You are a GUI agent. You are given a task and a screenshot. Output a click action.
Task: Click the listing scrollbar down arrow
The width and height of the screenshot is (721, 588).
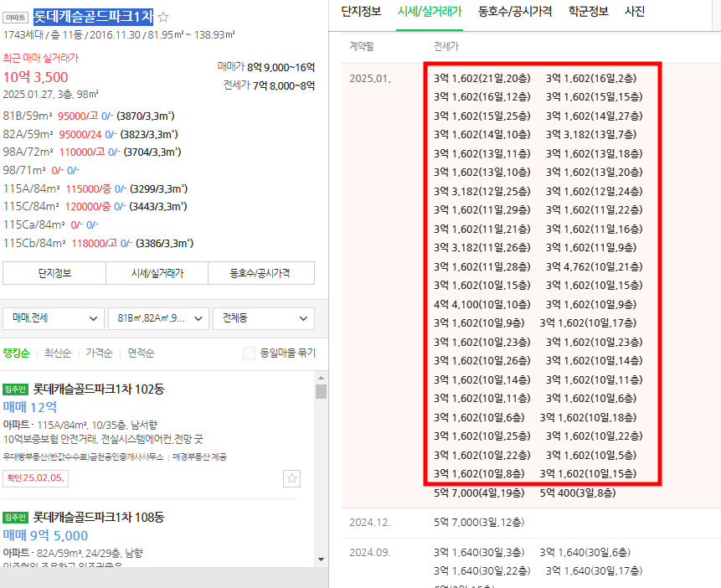click(x=321, y=560)
